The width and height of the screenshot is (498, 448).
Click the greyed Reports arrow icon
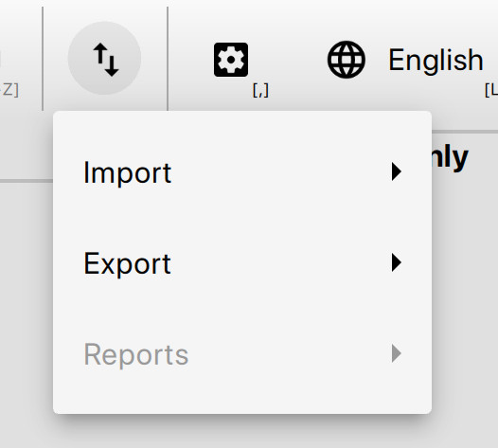(x=397, y=353)
